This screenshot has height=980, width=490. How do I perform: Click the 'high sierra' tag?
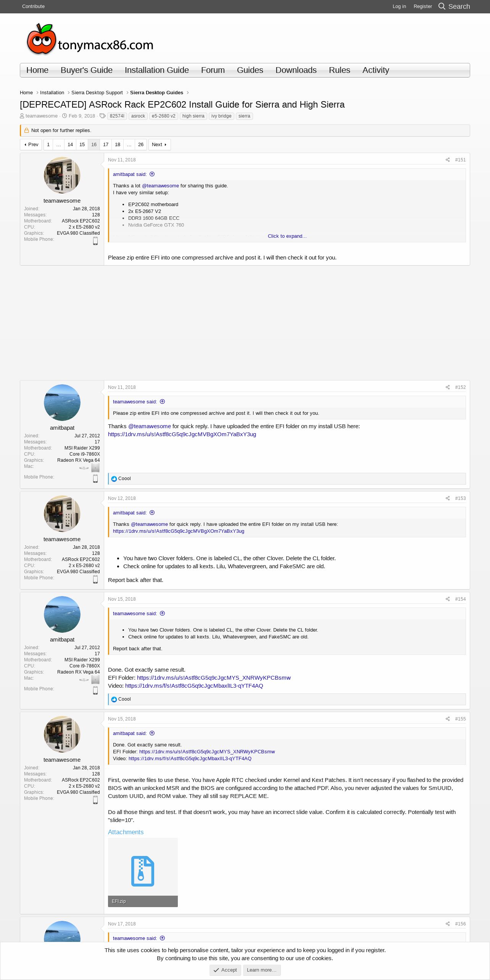click(x=193, y=116)
